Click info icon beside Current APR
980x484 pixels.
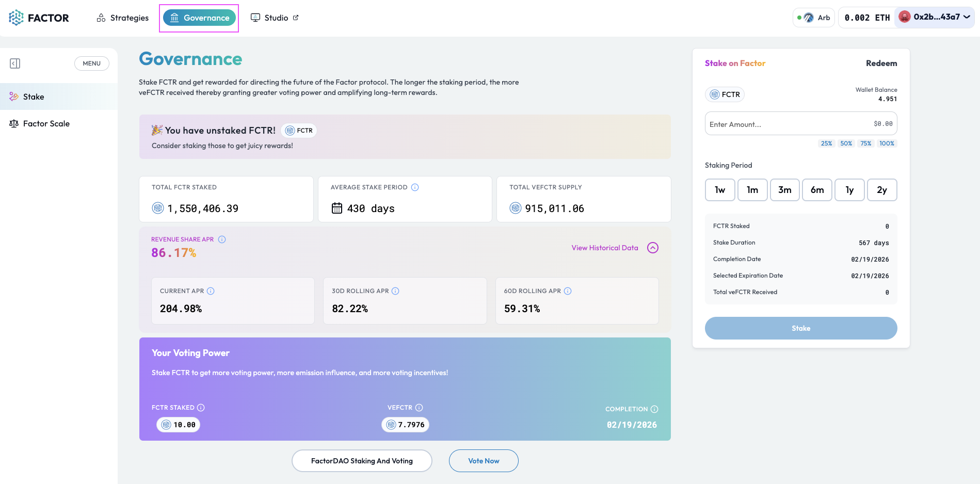(211, 291)
